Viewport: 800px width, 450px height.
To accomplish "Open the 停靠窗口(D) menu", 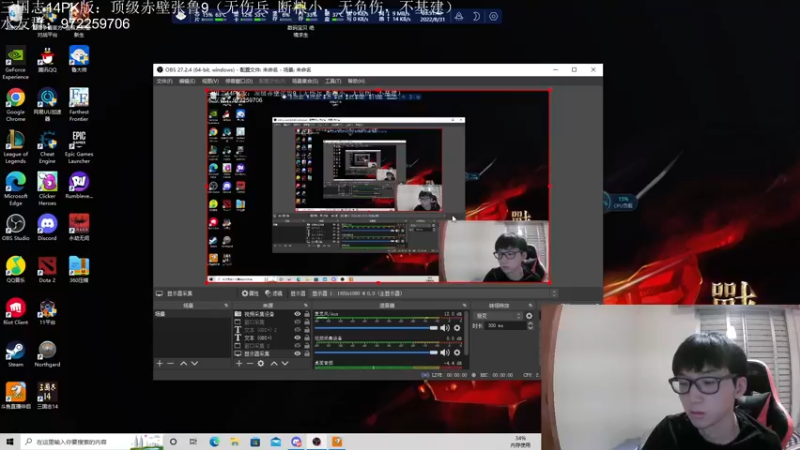I will (239, 81).
